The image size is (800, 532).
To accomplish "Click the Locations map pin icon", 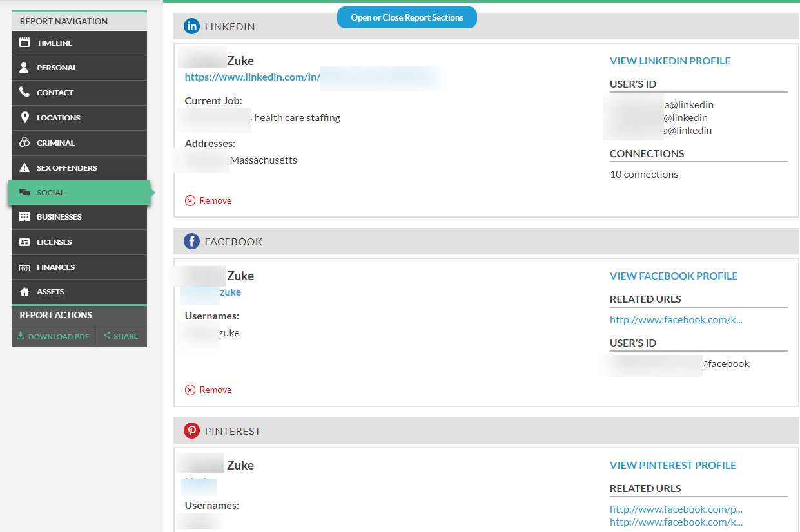I will click(x=24, y=117).
